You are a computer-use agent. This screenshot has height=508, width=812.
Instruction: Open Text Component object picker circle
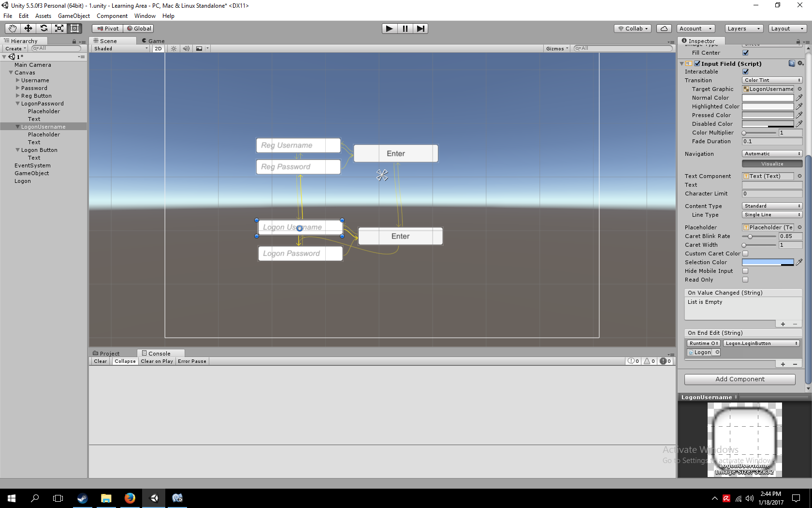(799, 176)
